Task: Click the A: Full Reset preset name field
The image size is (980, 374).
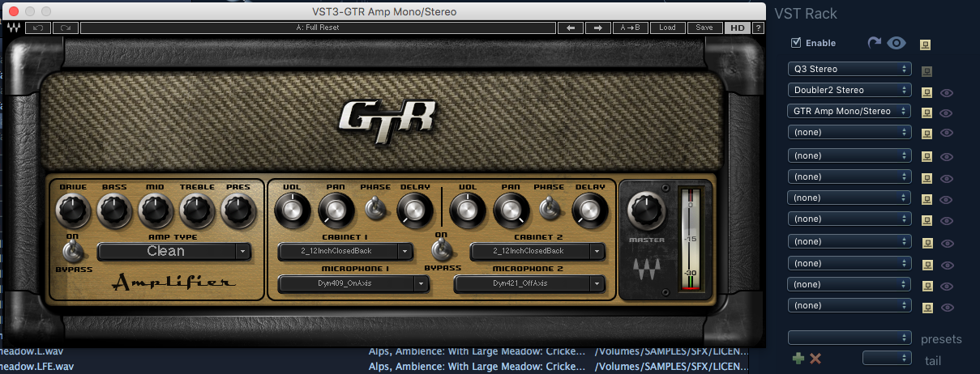Action: pos(318,28)
